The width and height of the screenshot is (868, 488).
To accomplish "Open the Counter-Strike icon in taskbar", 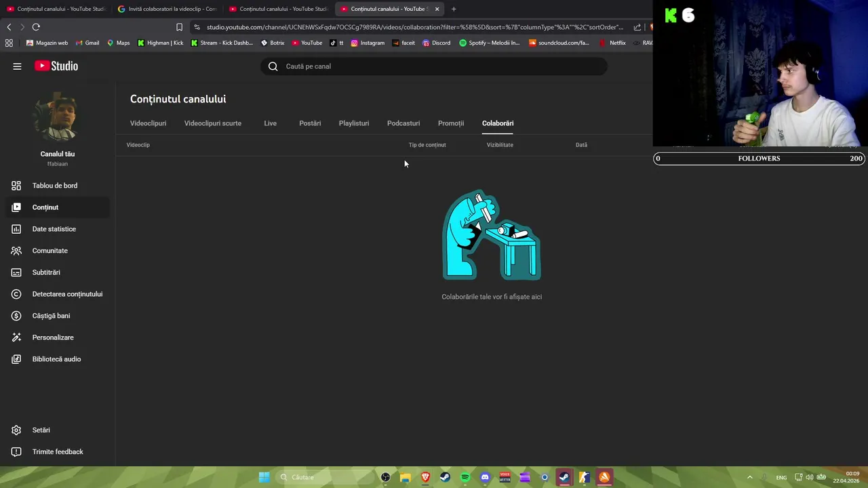I will tap(584, 477).
